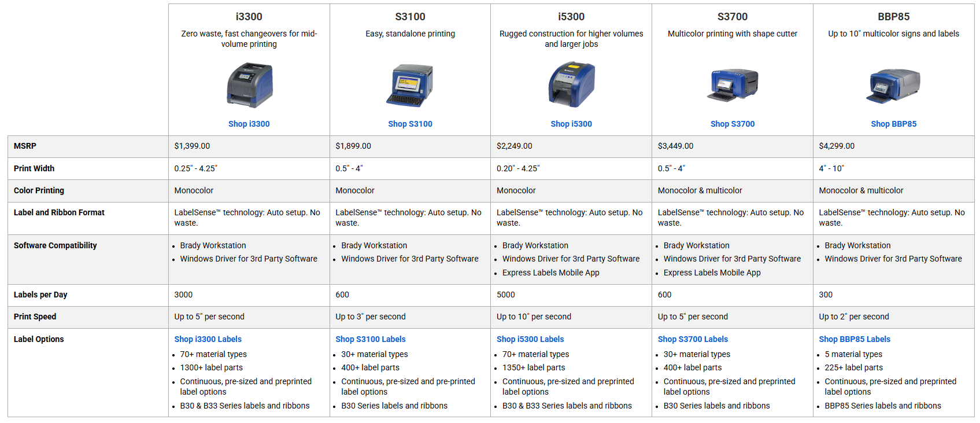This screenshot has height=423, width=980.
Task: Click the Software Compatibility row label
Action: [x=56, y=245]
